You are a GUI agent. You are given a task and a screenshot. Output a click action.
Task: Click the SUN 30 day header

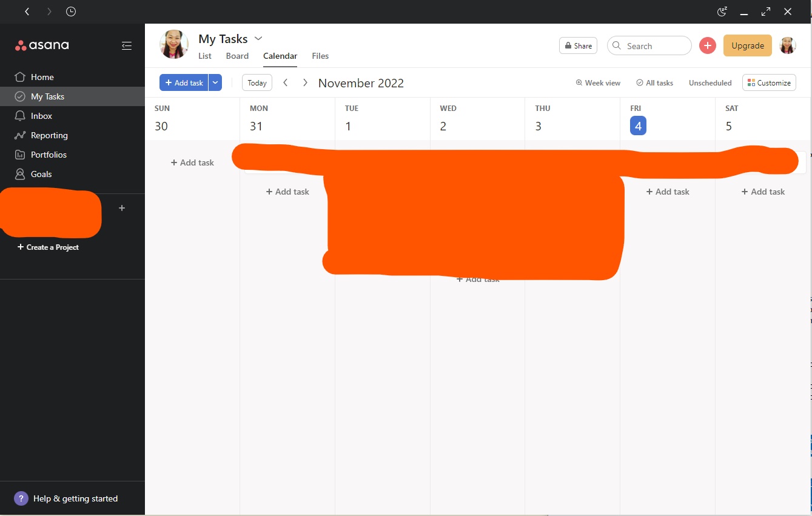(192, 119)
